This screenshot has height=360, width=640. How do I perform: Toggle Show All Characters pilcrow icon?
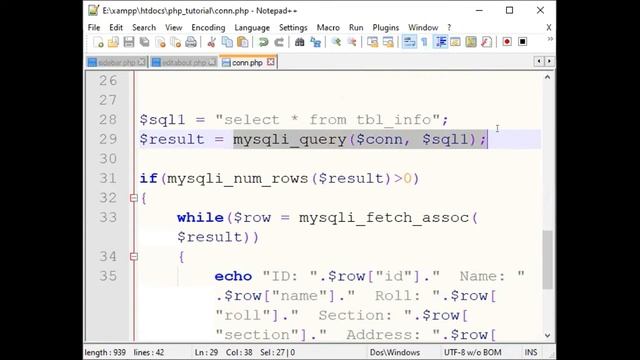(x=424, y=42)
